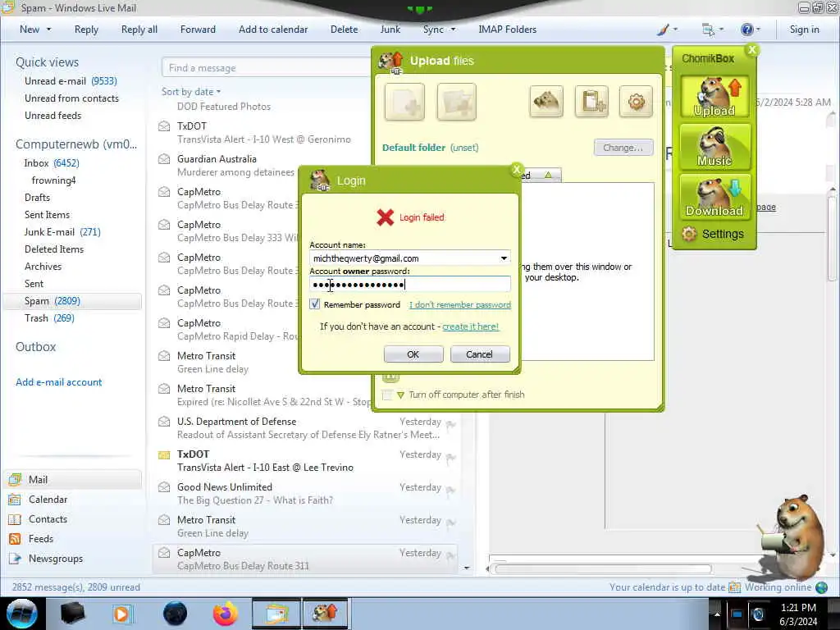Viewport: 840px width, 630px height.
Task: Click the create it here link
Action: (x=470, y=326)
